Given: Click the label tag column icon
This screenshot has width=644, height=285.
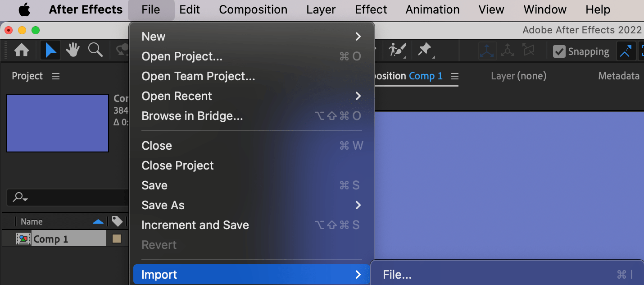Looking at the screenshot, I should [x=117, y=221].
